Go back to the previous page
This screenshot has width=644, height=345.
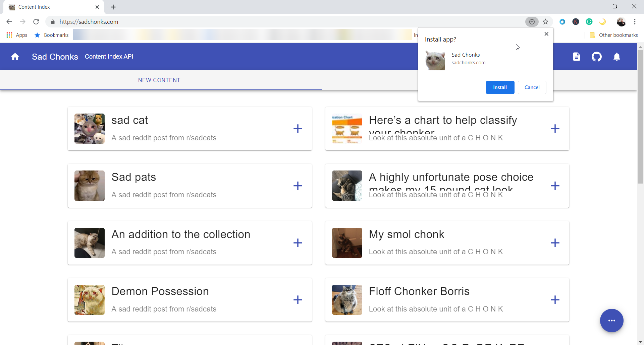[9, 22]
